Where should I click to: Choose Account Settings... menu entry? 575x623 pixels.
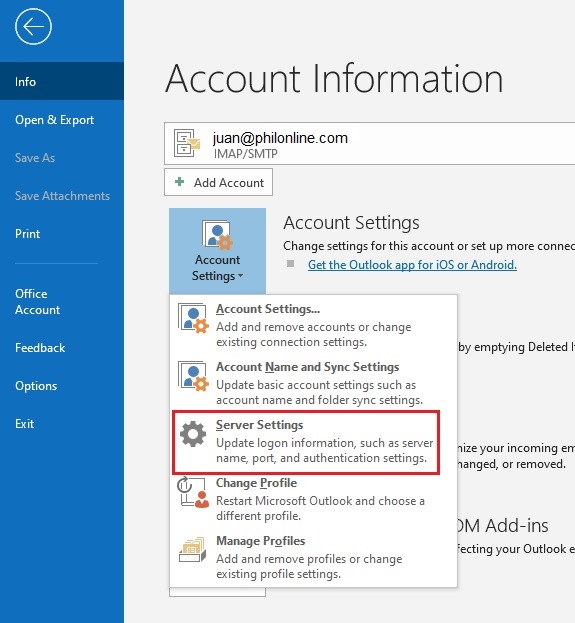[x=313, y=324]
